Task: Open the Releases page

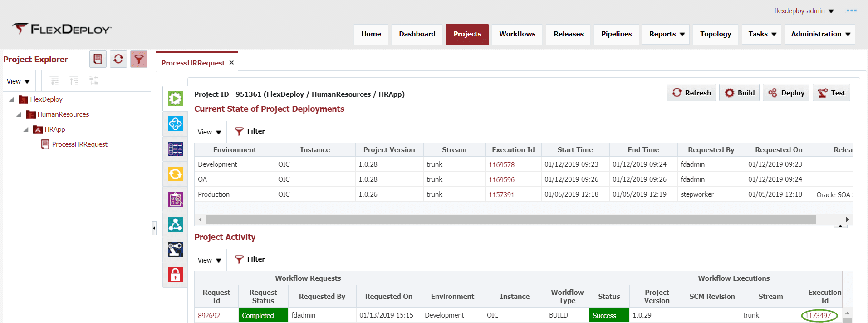Action: 569,34
